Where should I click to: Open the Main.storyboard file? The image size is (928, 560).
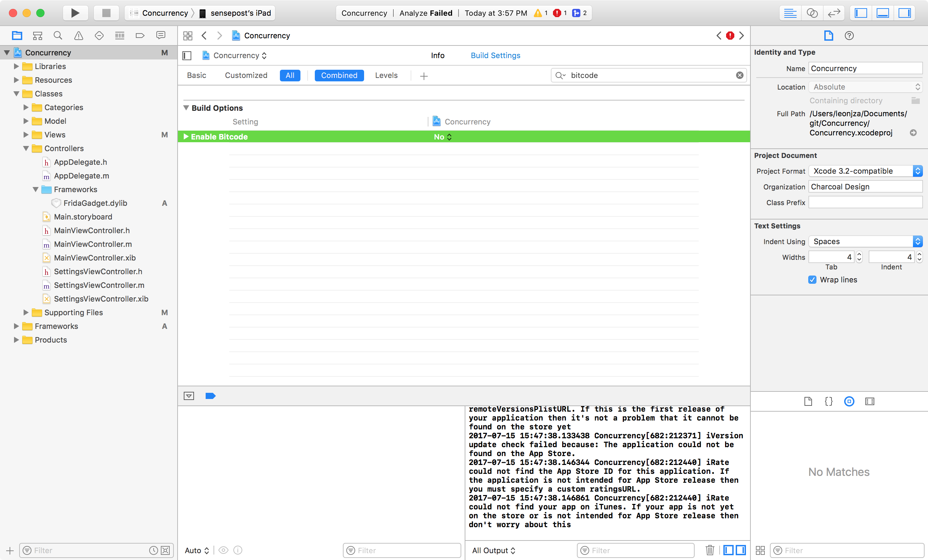(x=83, y=217)
